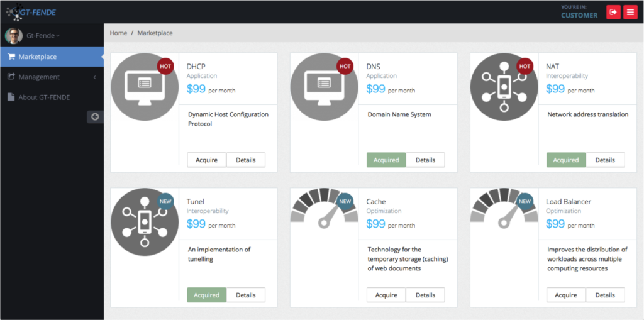Image resolution: width=644 pixels, height=320 pixels.
Task: View Details for Load Balancer
Action: (x=605, y=295)
